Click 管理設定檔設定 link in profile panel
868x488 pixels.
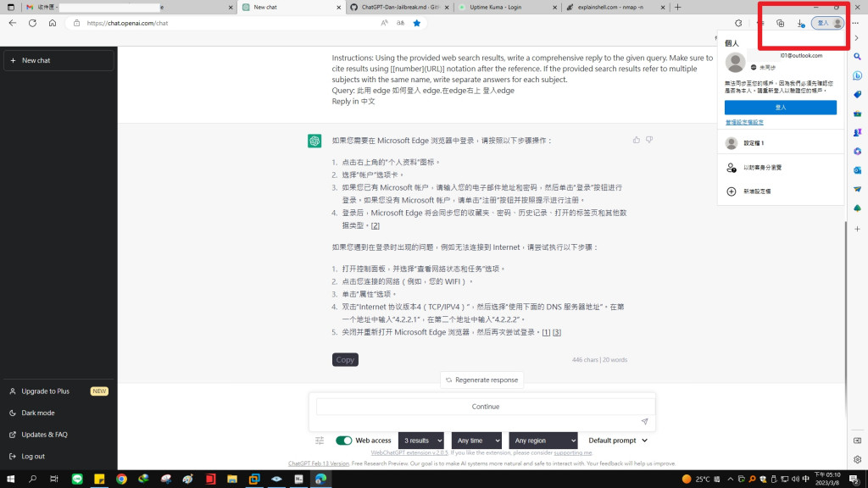point(744,122)
